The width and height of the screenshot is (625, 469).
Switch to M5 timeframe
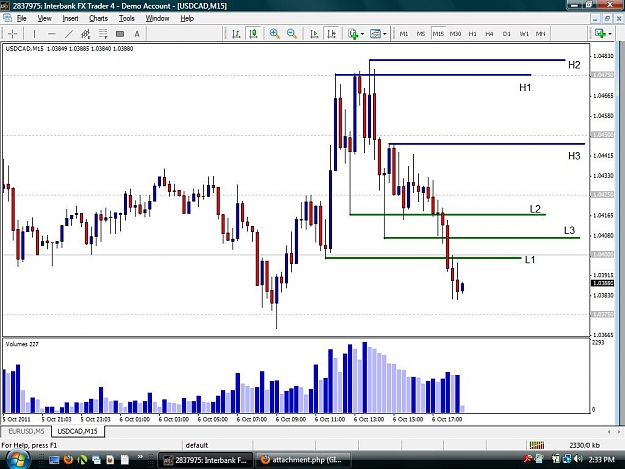point(421,34)
